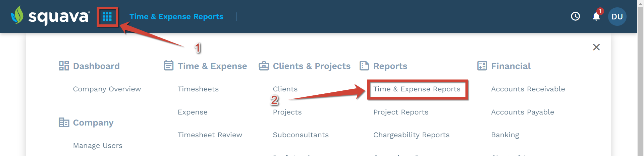Open Chargeability Reports
Viewport: 644px width, 156px height.
[411, 135]
